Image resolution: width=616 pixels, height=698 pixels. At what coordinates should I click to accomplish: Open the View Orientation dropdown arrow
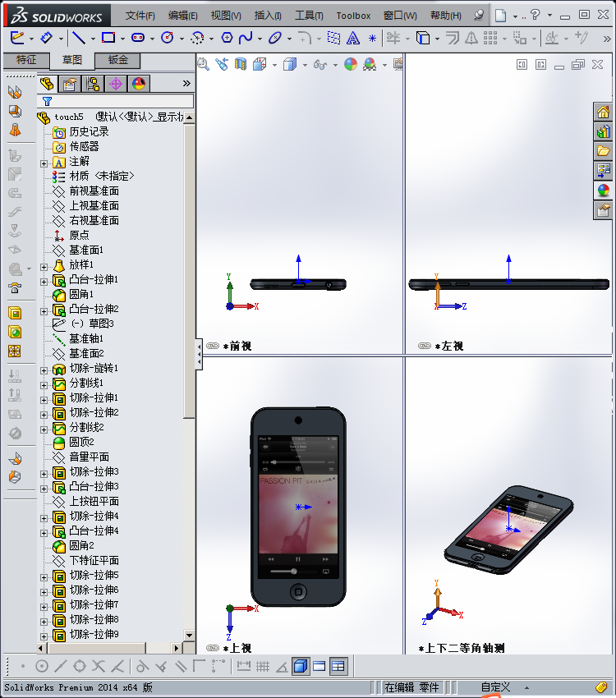(274, 66)
